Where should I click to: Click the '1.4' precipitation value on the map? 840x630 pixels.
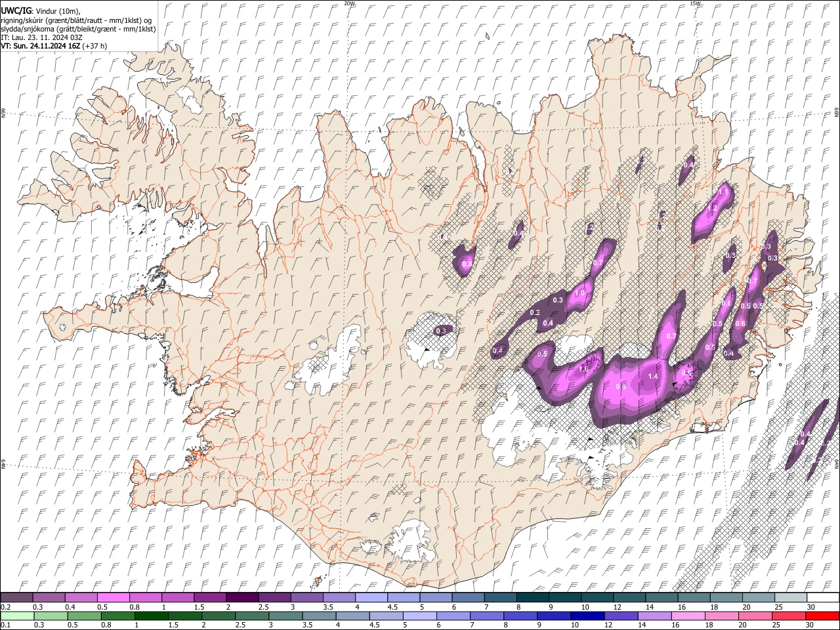653,376
